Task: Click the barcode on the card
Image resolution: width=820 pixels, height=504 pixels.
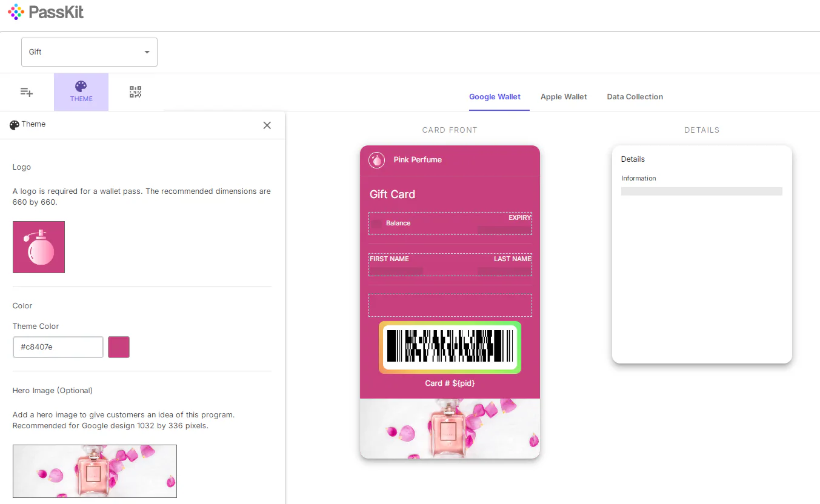Action: (x=450, y=347)
